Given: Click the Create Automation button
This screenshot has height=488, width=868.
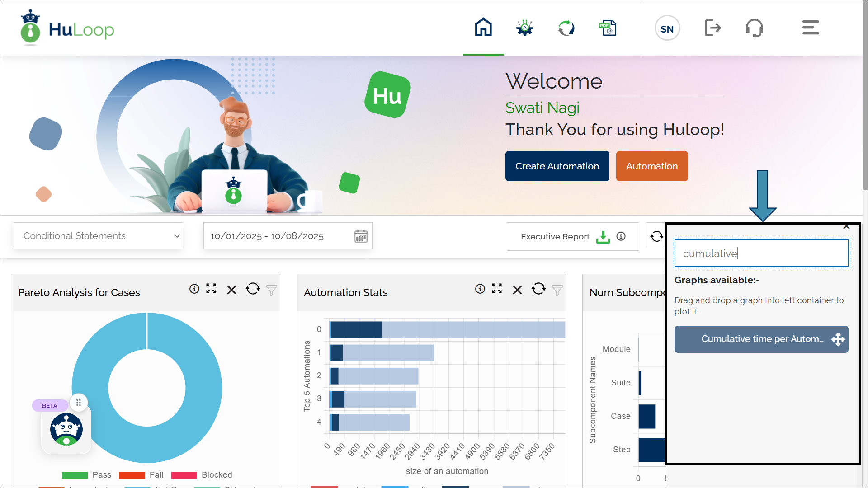Looking at the screenshot, I should click(x=557, y=166).
